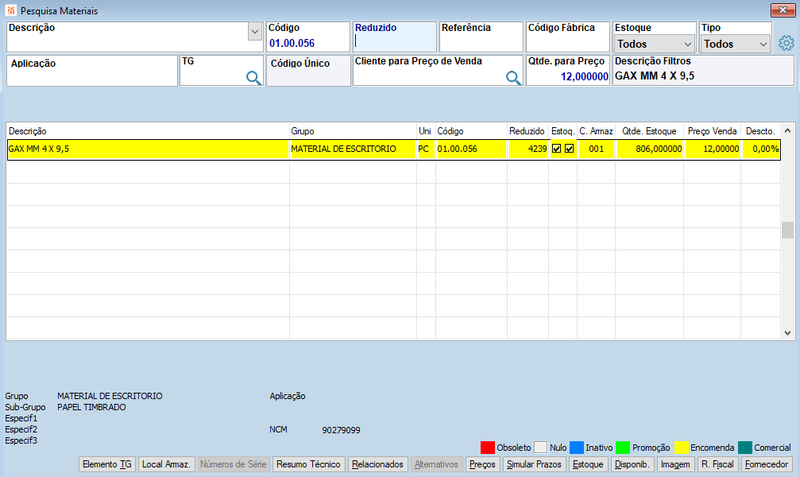Screen dimensions: 800x477
Task: Open the Estoque Todos dropdown
Action: 654,44
